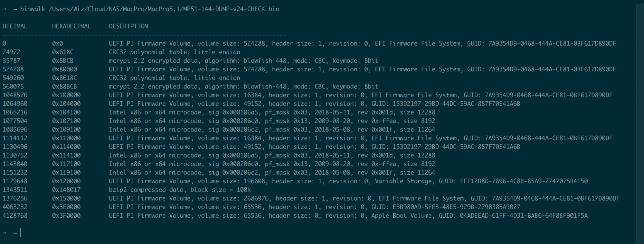Click the HEXADECIMAL column header
The height and width of the screenshot is (244, 644).
click(71, 26)
